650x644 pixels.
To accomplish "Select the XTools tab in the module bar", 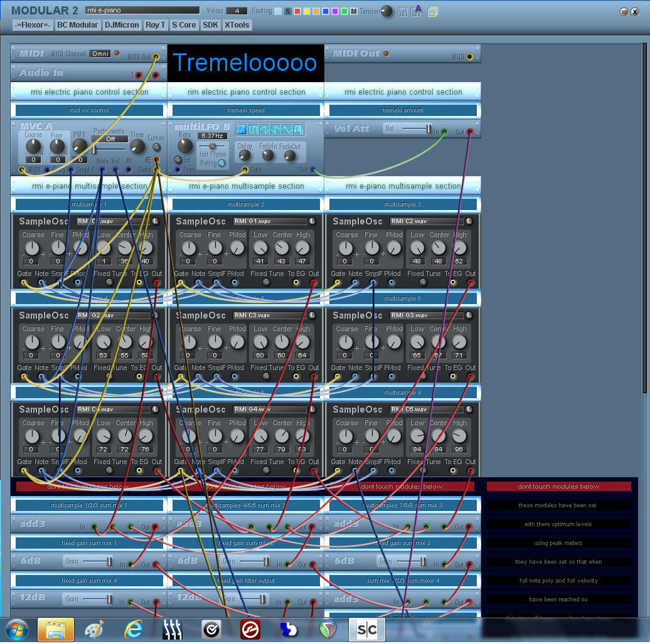I will coord(237,25).
